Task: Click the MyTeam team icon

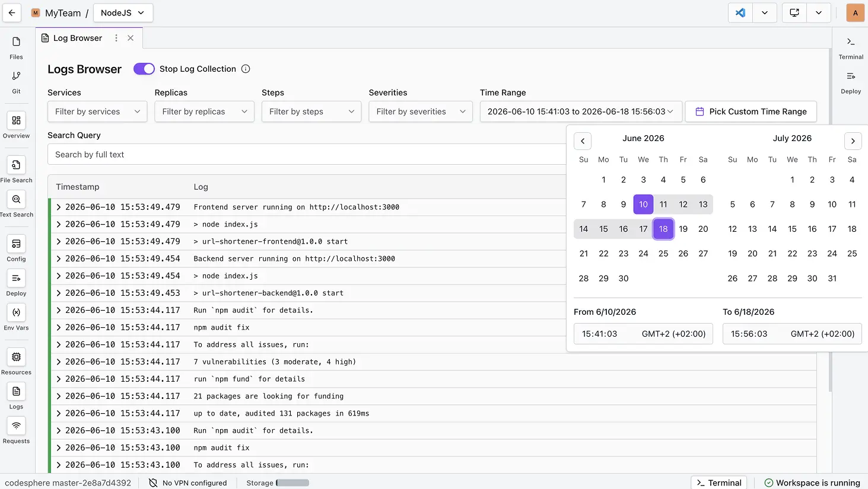Action: click(36, 12)
